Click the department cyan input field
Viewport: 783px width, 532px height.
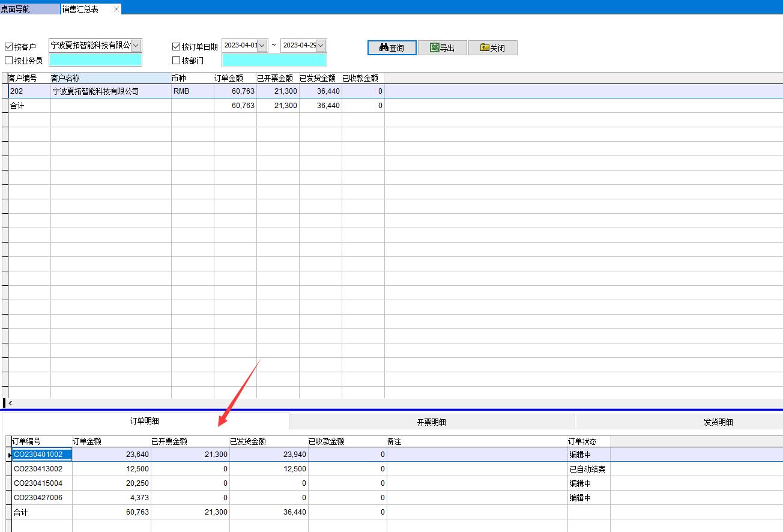[274, 60]
